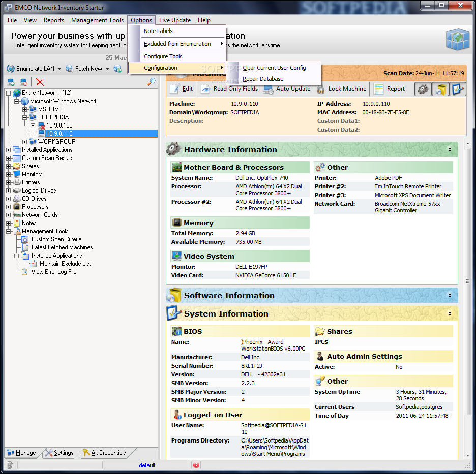Switch to the Settings tab
Viewport: 476px width, 474px height.
point(59,453)
